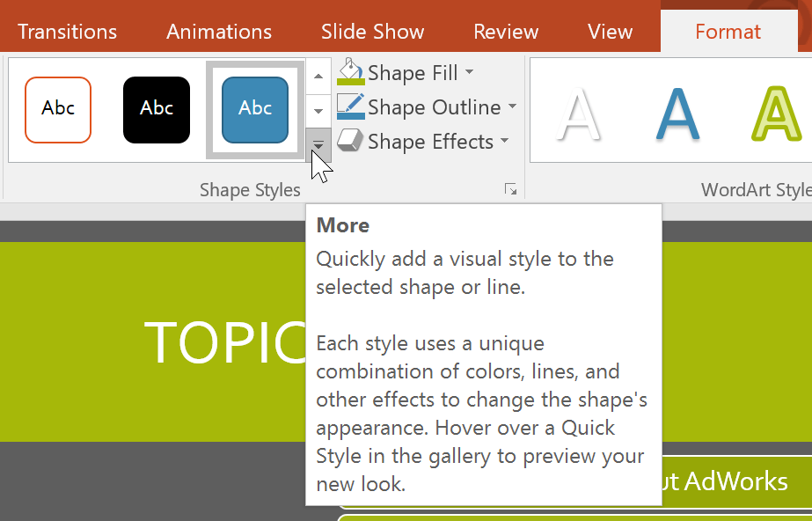The width and height of the screenshot is (812, 521).
Task: Open the Shape Styles dialog launcher
Action: point(511,188)
